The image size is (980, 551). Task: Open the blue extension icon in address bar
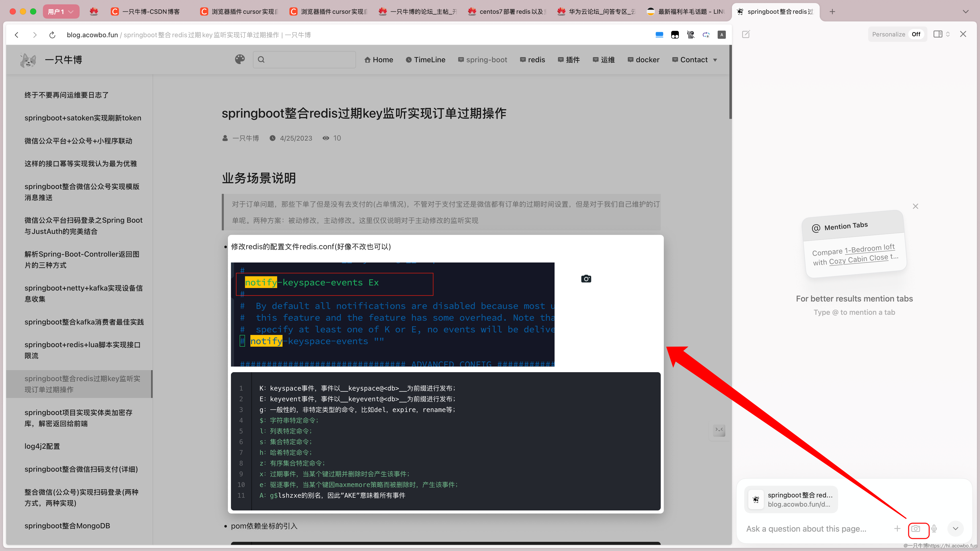[659, 35]
